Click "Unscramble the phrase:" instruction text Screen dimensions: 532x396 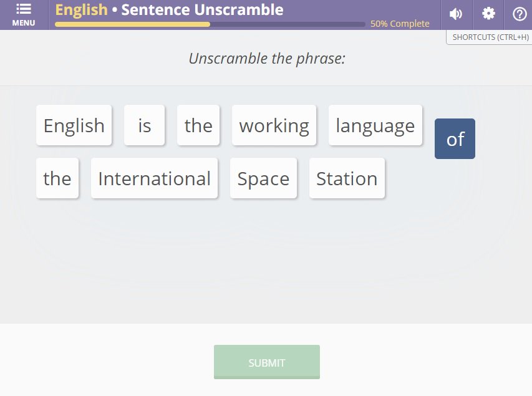click(x=267, y=59)
